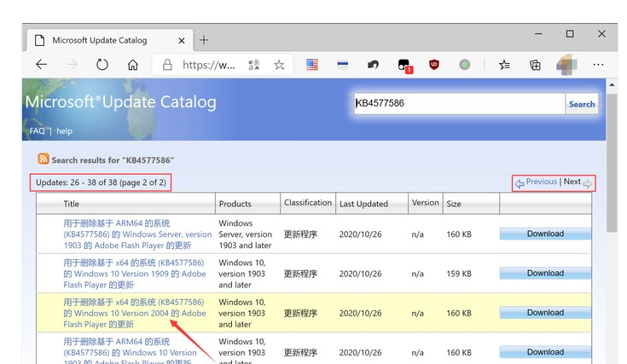Open x64 Windows 10 Version 1909 update
The image size is (627, 364).
pos(135,274)
